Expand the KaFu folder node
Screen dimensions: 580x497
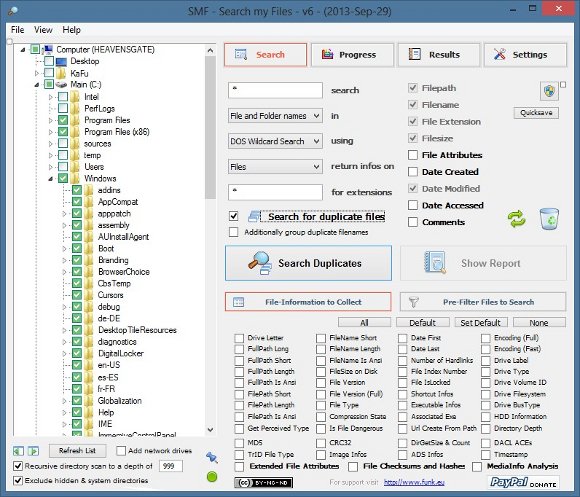[x=37, y=73]
